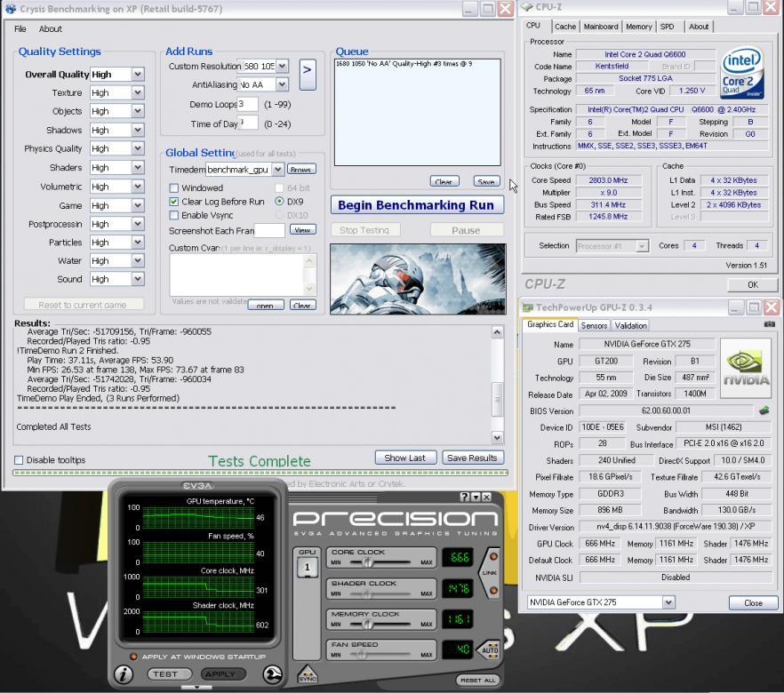Click Close button in GPU-Z

pyautogui.click(x=753, y=602)
